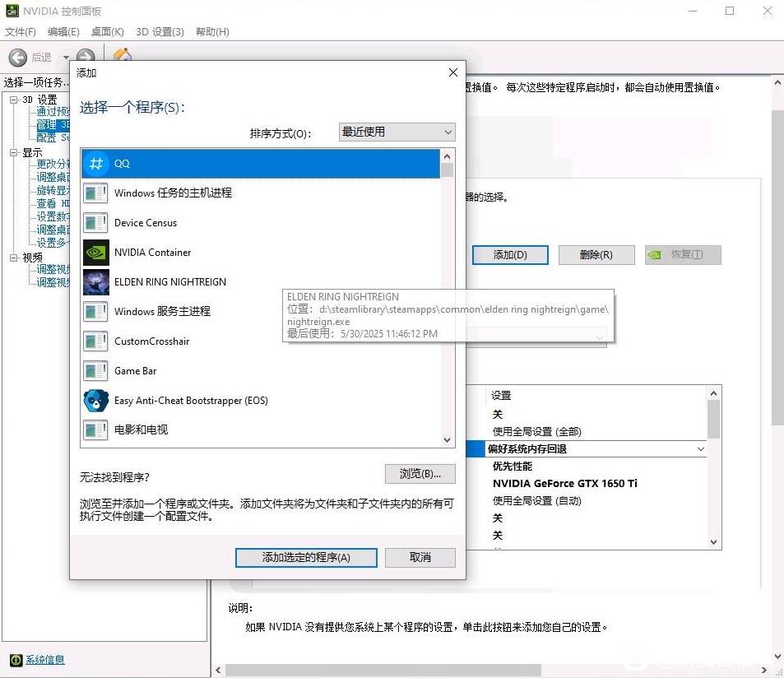Click NVIDIA GeForce GTX 1650 Ti row
Image resolution: width=784 pixels, height=678 pixels.
point(564,484)
